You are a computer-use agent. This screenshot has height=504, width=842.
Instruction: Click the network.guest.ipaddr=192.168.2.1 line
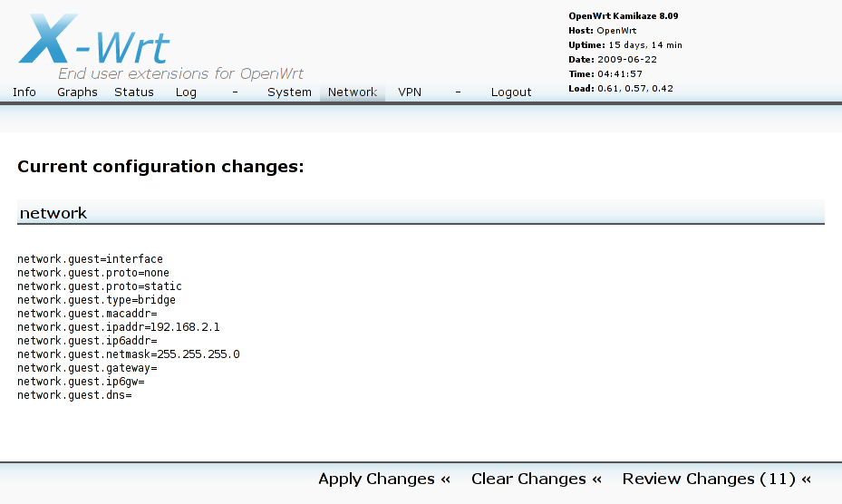click(118, 327)
